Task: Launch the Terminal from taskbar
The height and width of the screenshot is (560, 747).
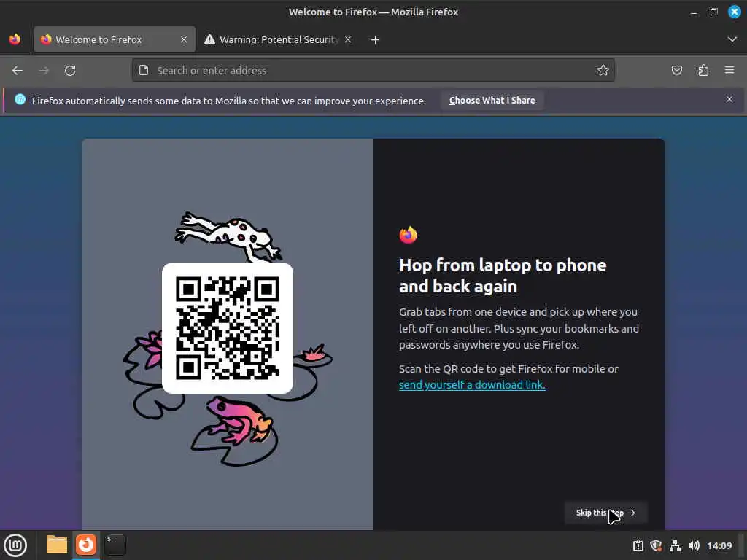Action: point(115,545)
